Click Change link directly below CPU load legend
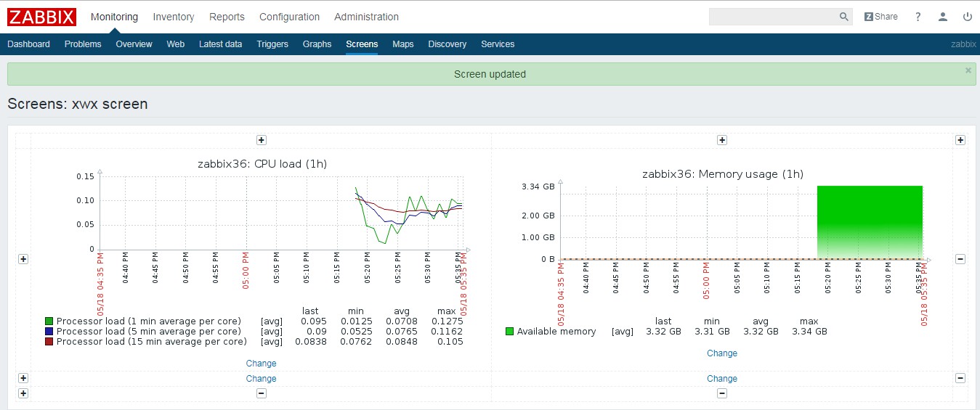 pos(261,364)
